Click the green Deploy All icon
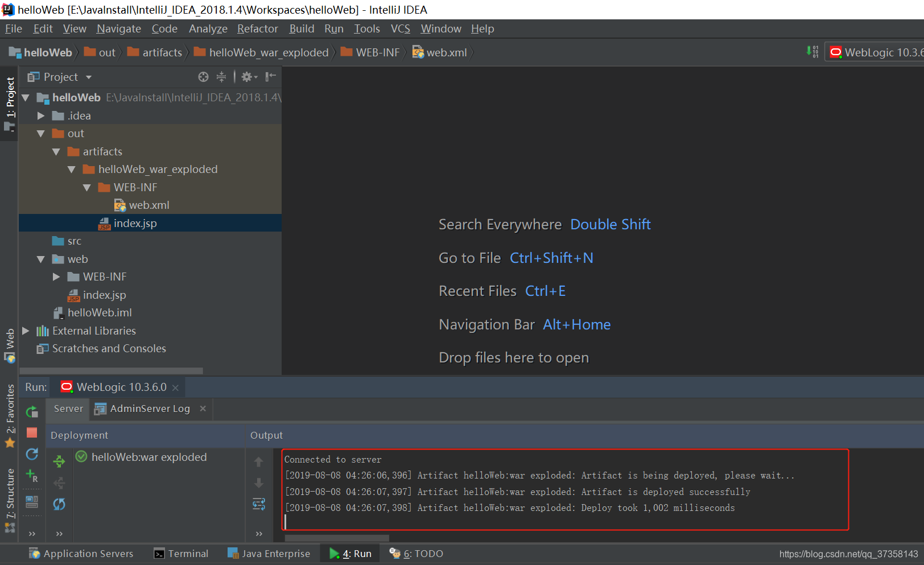The image size is (924, 565). click(59, 461)
